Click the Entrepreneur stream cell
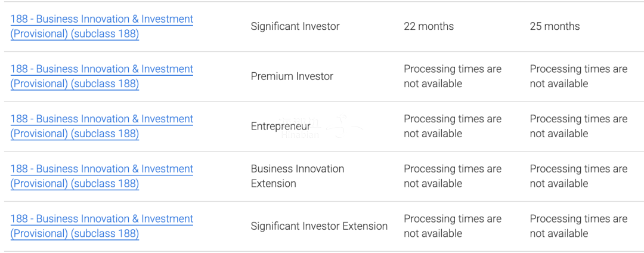The height and width of the screenshot is (253, 644). [280, 126]
